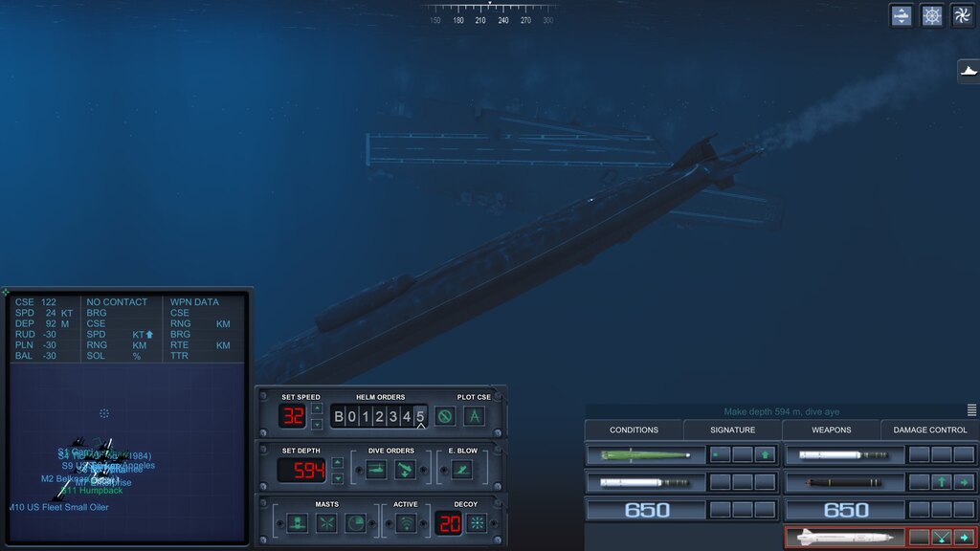Increase set speed with up arrow
980x551 pixels.
pyautogui.click(x=317, y=408)
